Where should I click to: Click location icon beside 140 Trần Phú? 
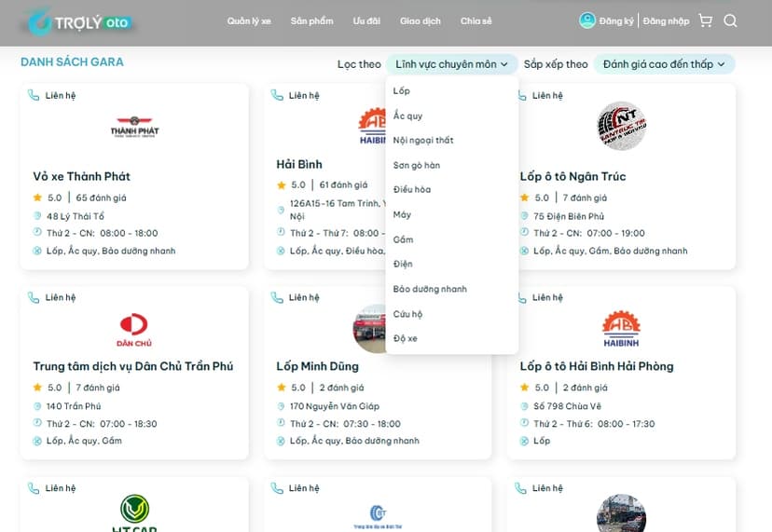[x=37, y=406]
